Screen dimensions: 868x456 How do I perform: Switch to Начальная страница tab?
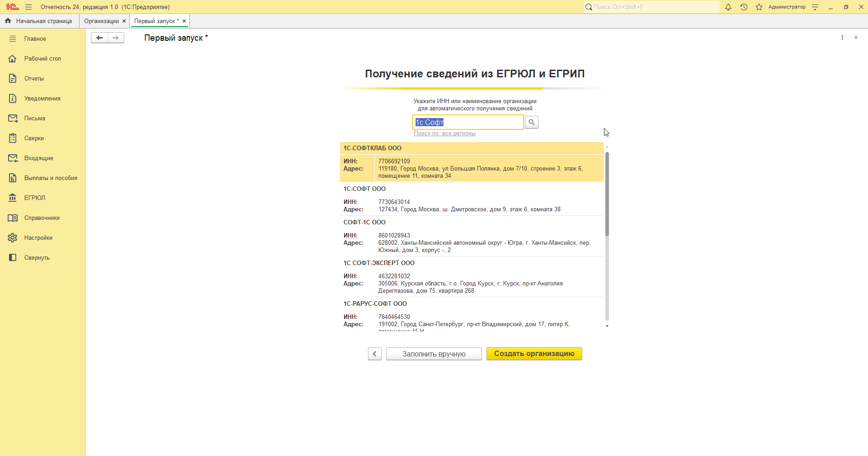40,21
